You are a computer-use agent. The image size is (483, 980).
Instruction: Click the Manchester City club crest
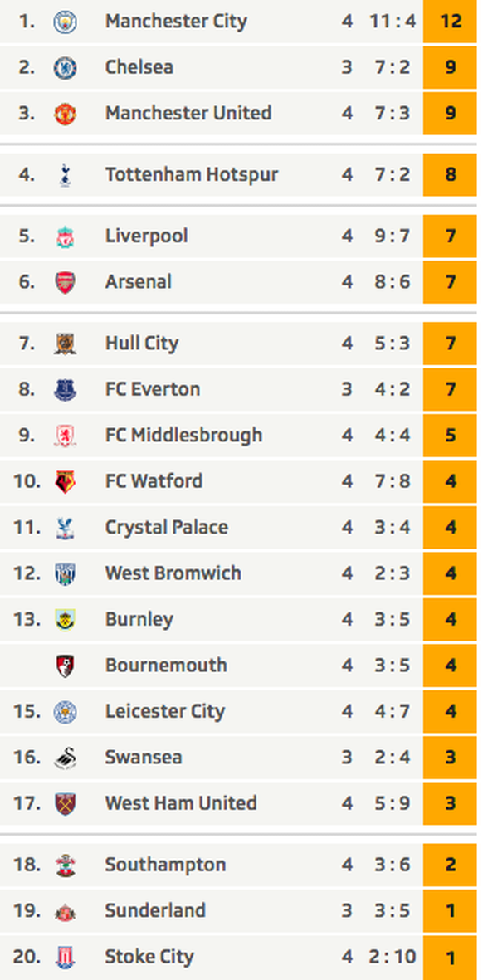pyautogui.click(x=65, y=22)
